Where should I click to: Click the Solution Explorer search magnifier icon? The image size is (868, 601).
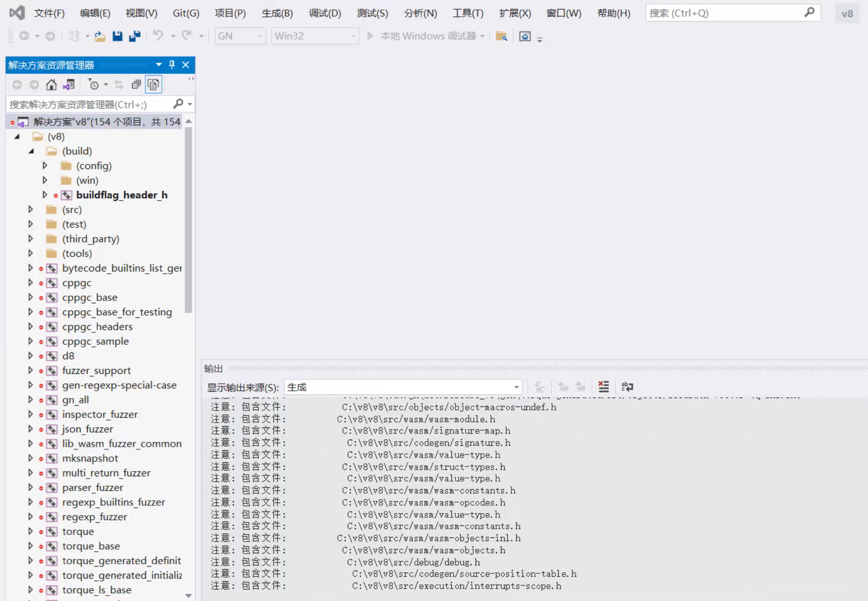coord(178,104)
